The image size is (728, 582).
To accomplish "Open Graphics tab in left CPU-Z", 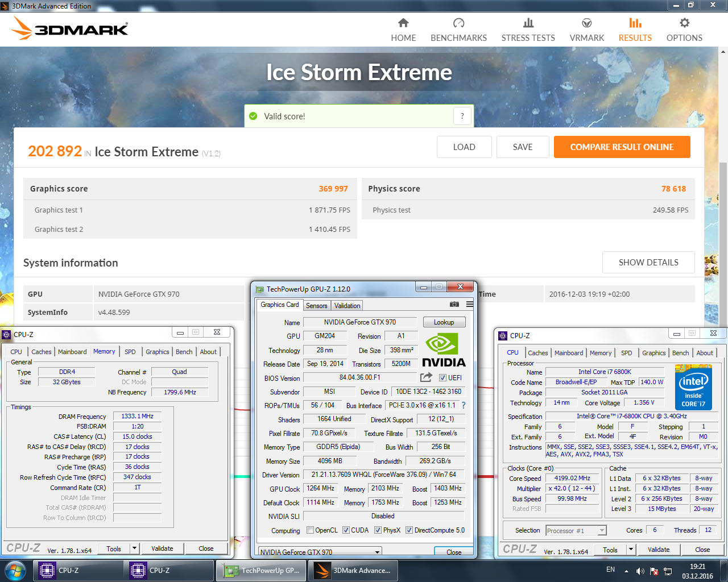I will [158, 352].
